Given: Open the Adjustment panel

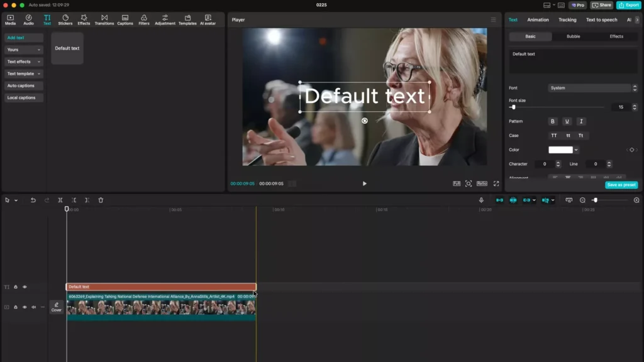Looking at the screenshot, I should click(165, 19).
